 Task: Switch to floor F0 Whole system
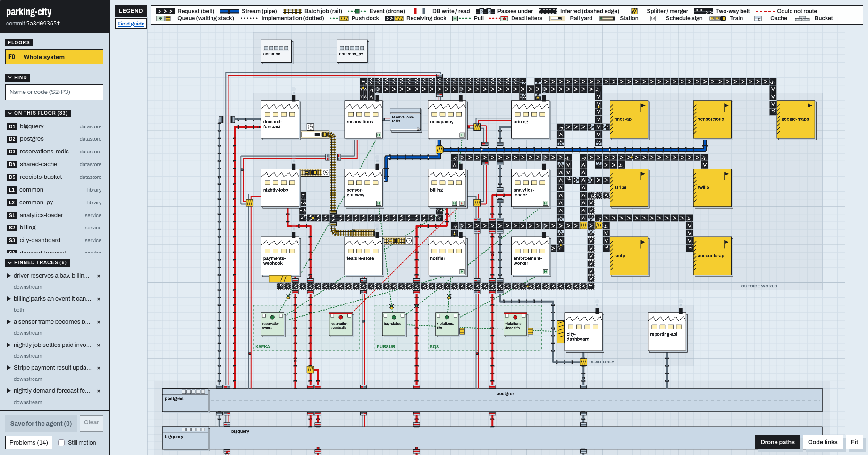[54, 57]
